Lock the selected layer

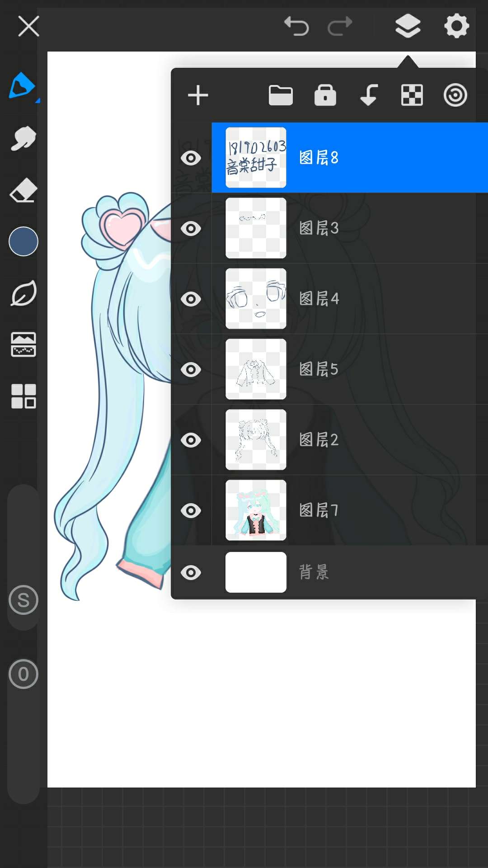pyautogui.click(x=325, y=95)
